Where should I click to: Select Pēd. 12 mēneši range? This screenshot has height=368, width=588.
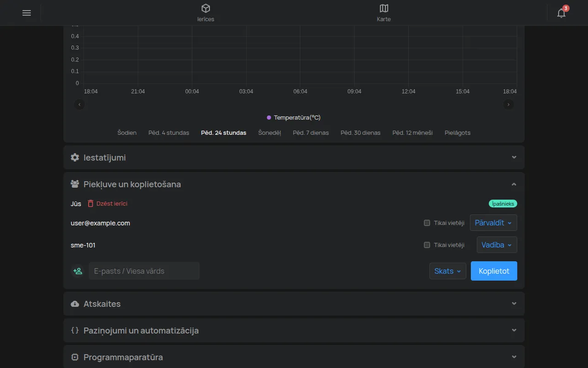413,133
